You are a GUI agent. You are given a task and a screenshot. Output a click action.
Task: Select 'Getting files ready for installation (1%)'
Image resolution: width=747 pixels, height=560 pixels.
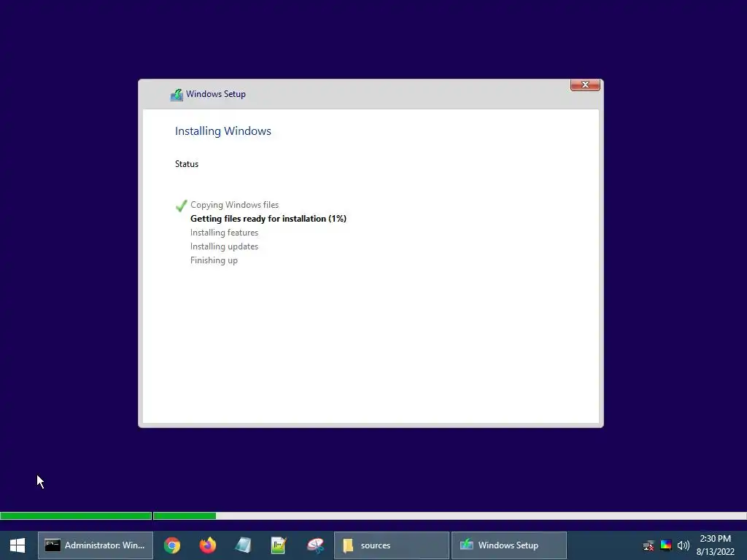268,219
